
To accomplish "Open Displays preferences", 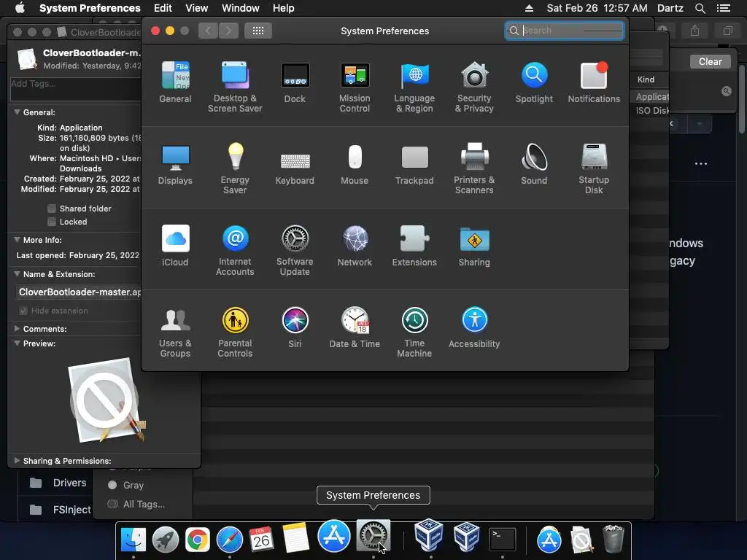I will 175,164.
